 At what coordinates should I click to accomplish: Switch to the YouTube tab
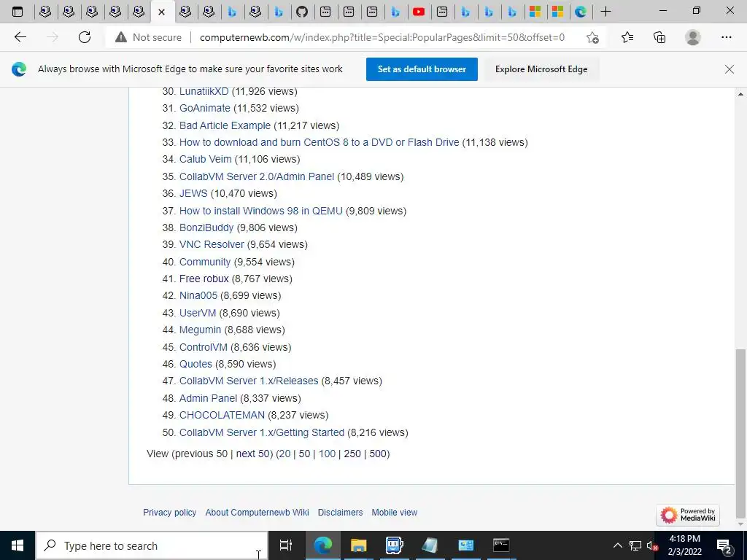[x=419, y=12]
